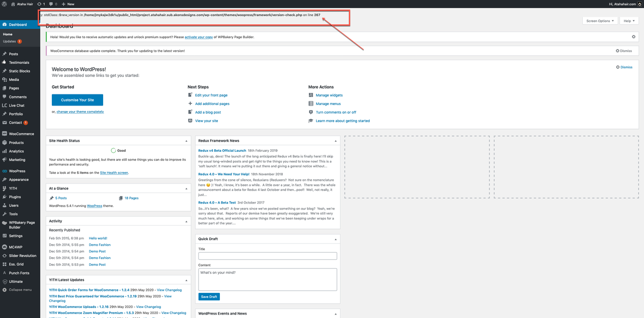Collapse the Redux Framework News widget
The height and width of the screenshot is (318, 644).
click(336, 141)
